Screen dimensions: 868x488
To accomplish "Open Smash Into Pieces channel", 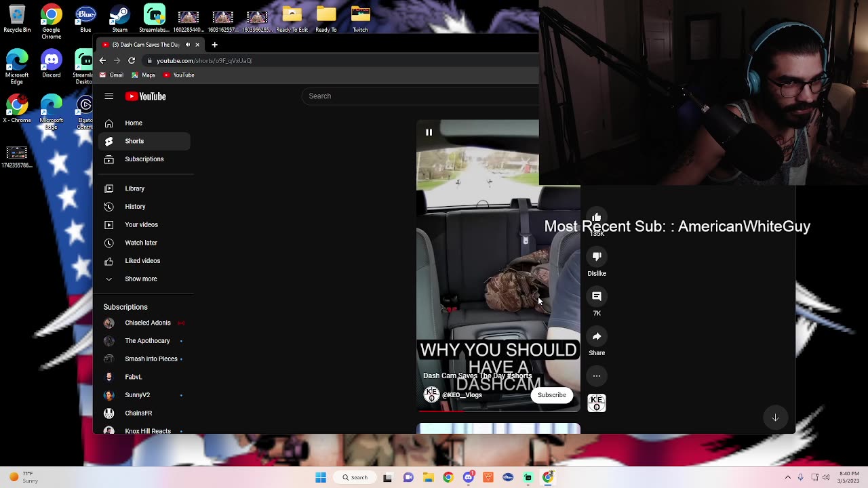I will point(144,359).
